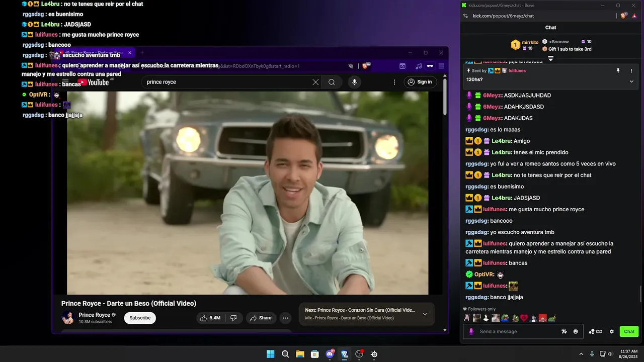644x362 pixels.
Task: Open Brave VPN/wallet icon beside menu
Action: (430, 66)
